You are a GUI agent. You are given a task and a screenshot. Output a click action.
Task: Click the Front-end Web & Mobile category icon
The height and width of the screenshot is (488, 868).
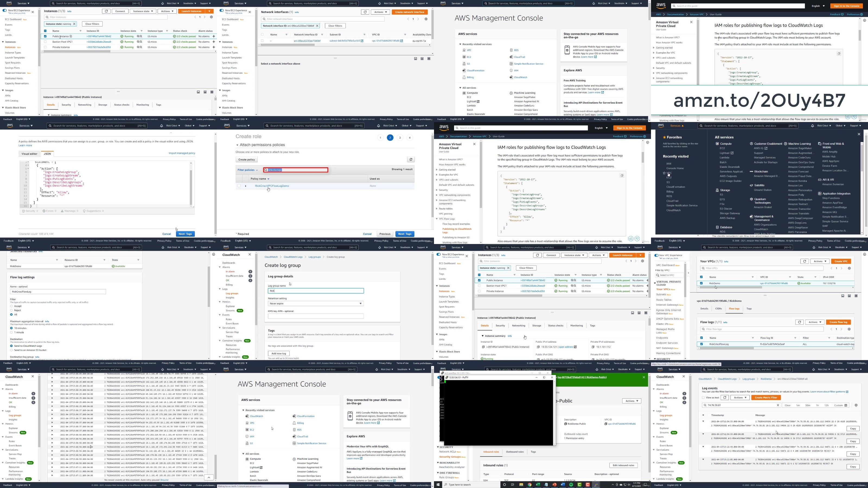point(819,144)
